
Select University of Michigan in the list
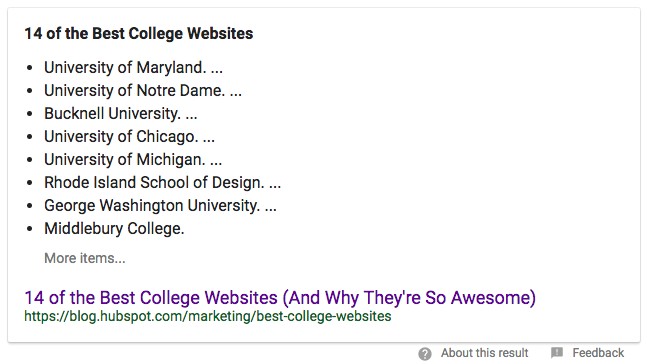pyautogui.click(x=133, y=160)
